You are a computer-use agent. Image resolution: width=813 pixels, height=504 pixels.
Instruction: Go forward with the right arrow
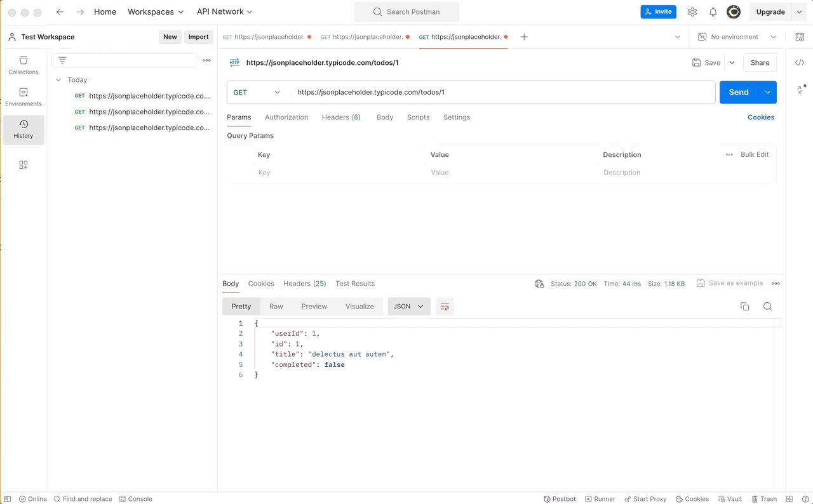(80, 12)
